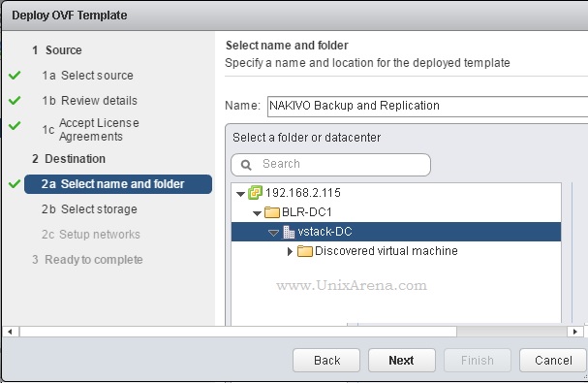Select the vstack-DC tree row

[x=396, y=232]
